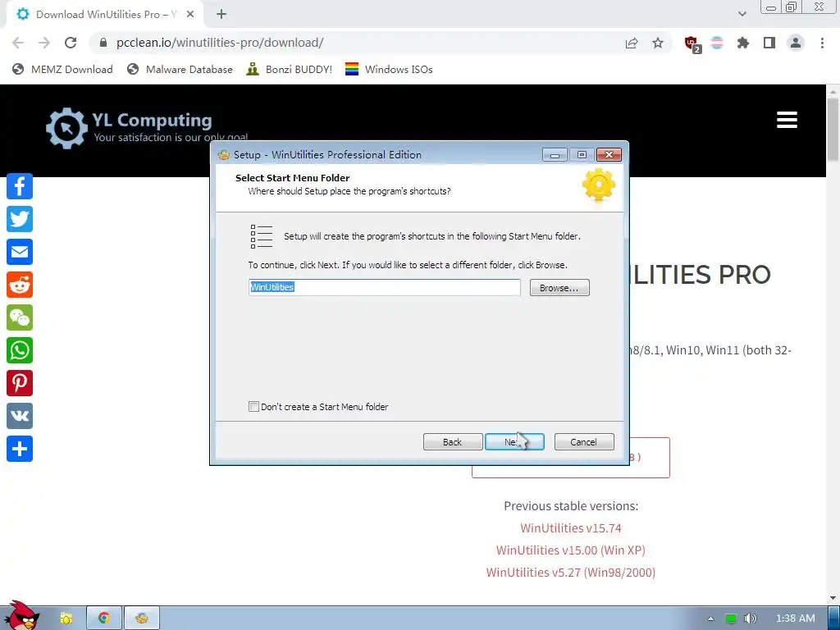Open the tab search dropdown arrow
840x630 pixels.
point(742,14)
